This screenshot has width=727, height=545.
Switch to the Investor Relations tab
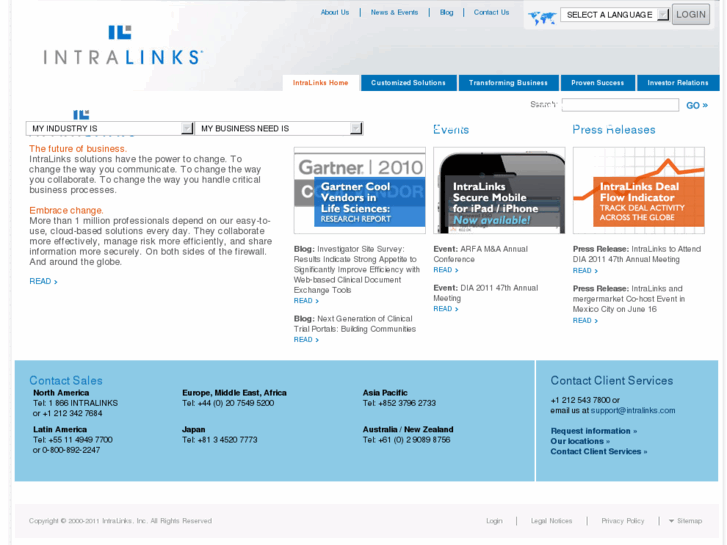pos(678,83)
